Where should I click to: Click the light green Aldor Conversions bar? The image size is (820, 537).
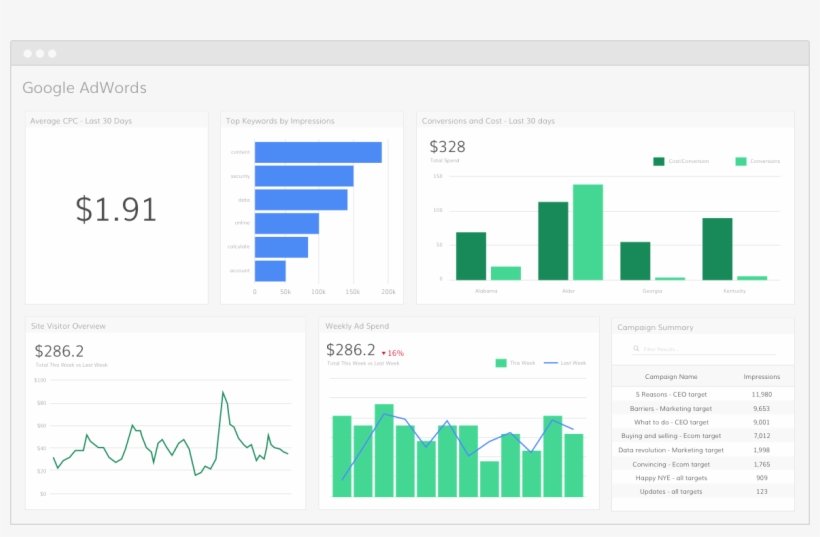pos(588,232)
